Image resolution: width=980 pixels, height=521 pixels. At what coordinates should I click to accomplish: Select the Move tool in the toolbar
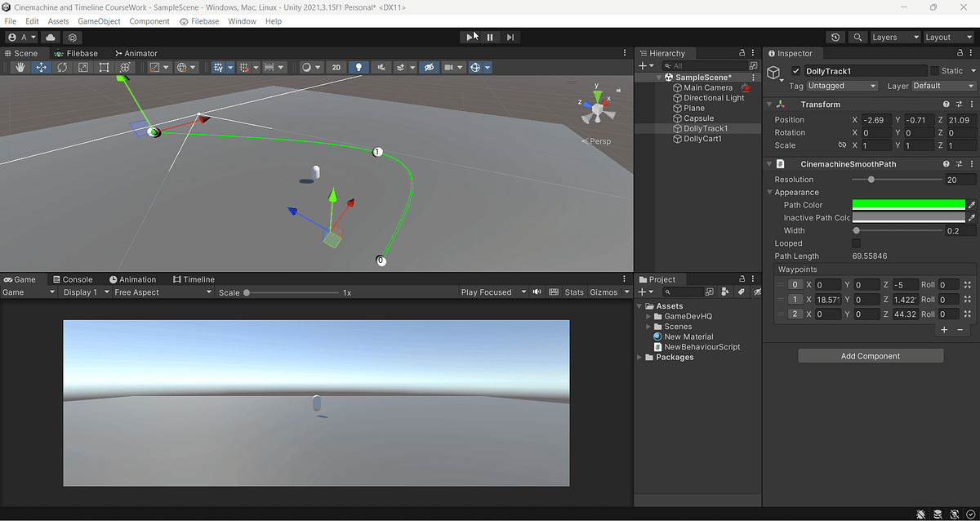[41, 67]
